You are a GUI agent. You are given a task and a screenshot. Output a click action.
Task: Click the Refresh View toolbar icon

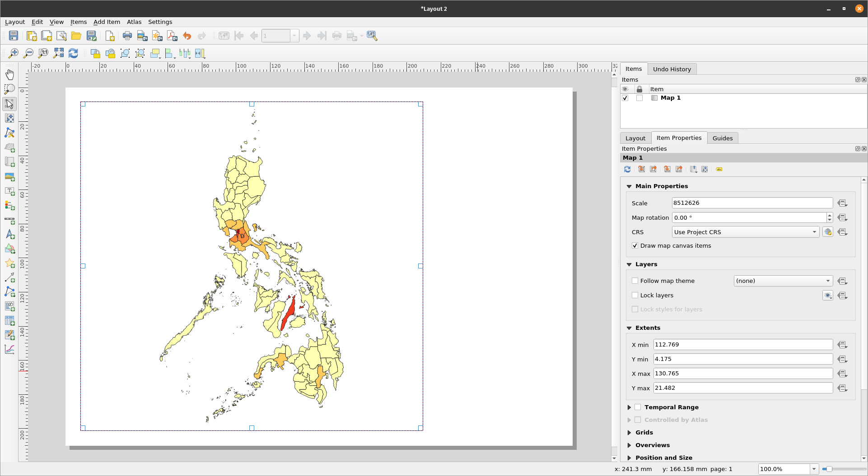[x=73, y=54]
